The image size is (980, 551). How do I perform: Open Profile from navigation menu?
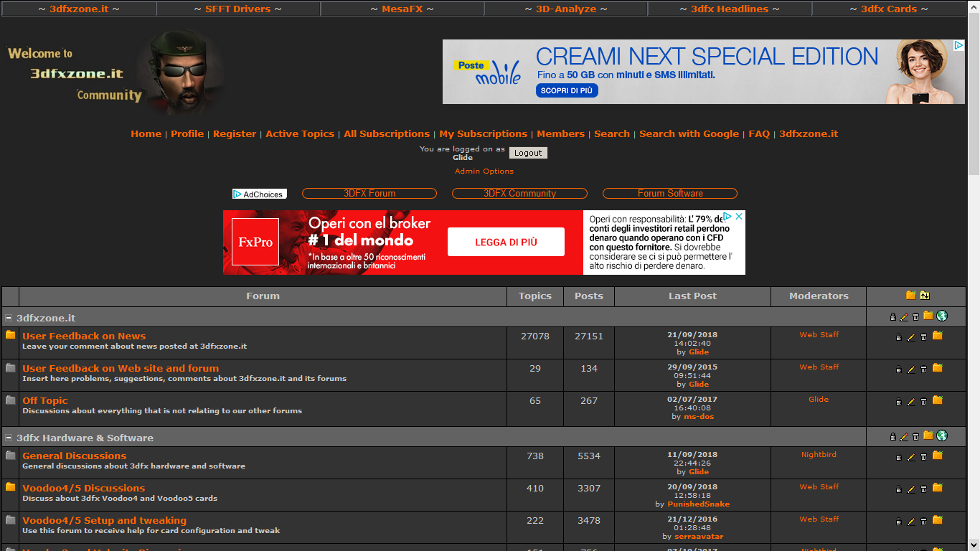pos(187,133)
